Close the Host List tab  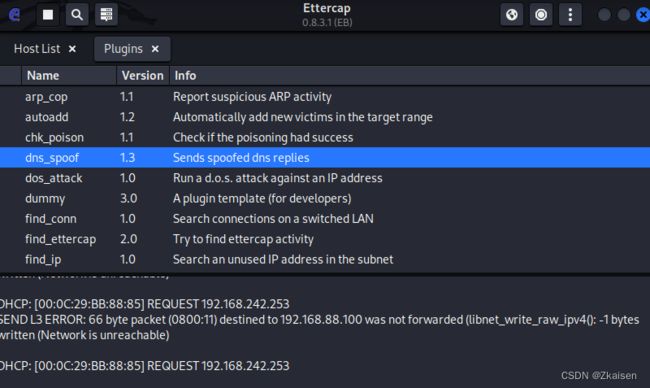[72, 49]
